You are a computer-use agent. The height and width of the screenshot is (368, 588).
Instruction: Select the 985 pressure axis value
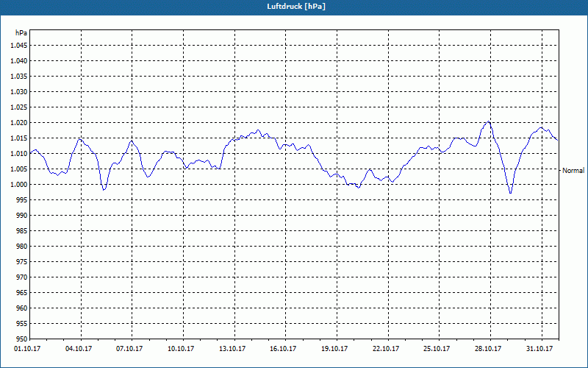point(22,231)
